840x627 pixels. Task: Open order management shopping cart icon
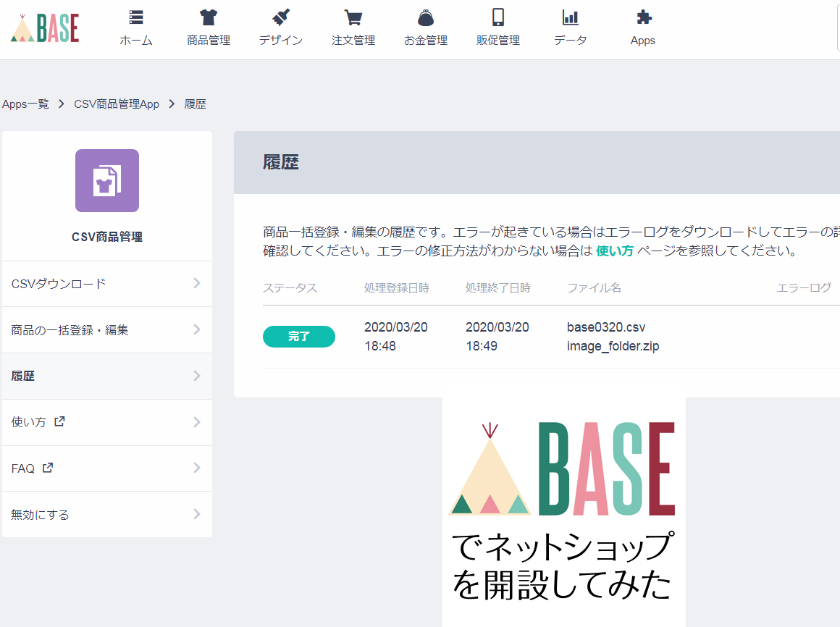click(x=353, y=18)
